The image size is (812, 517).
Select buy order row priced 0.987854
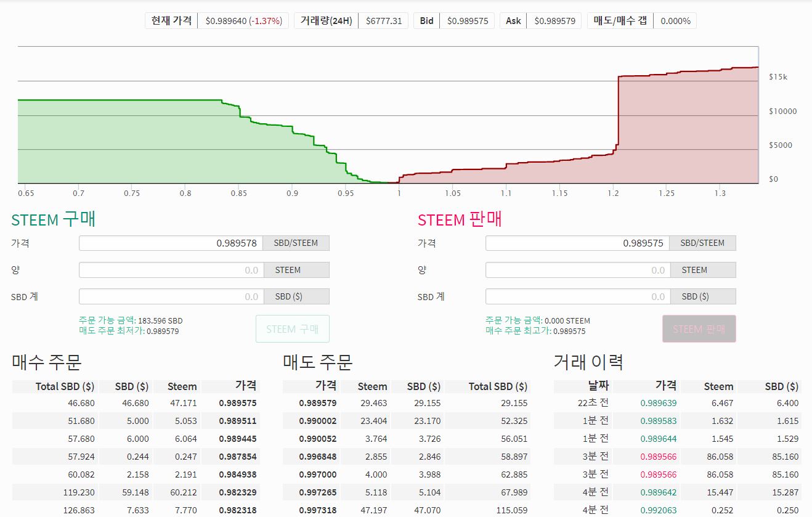(136, 457)
